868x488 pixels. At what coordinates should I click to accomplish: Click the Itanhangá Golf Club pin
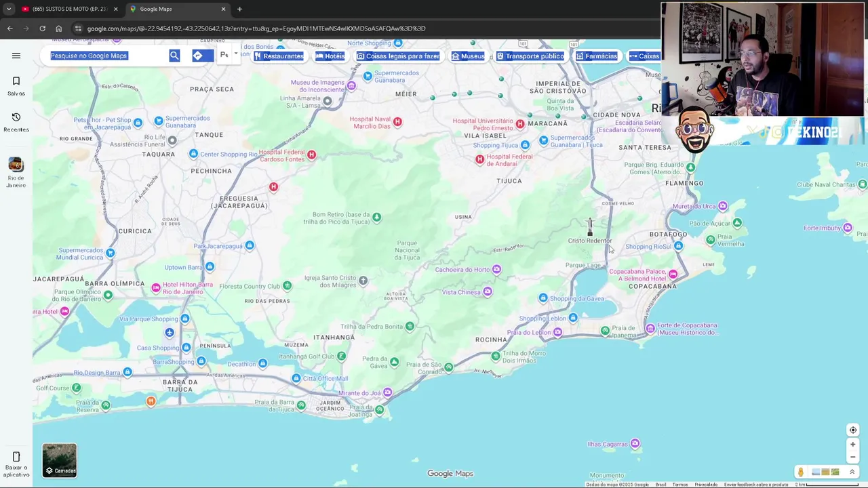coord(341,356)
